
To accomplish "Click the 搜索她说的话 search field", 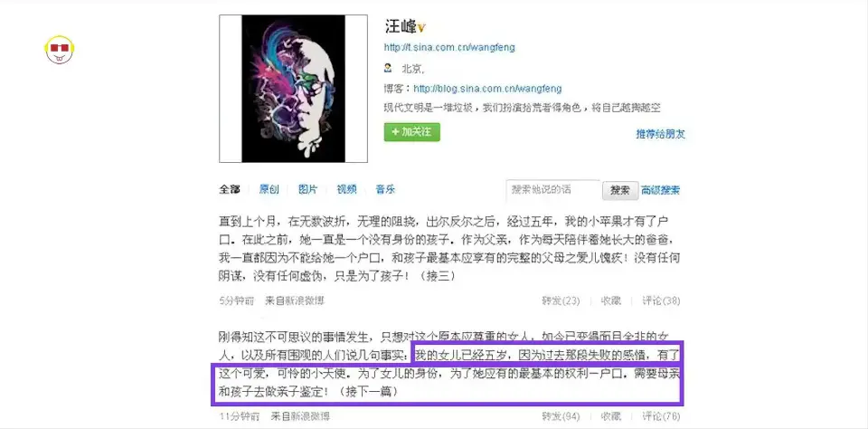I will (553, 189).
